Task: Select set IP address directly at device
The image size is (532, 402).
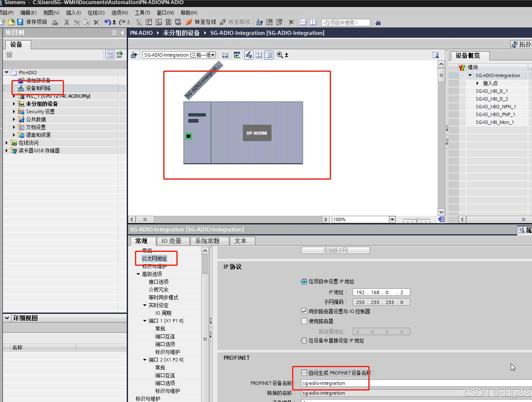Action: 304,340
